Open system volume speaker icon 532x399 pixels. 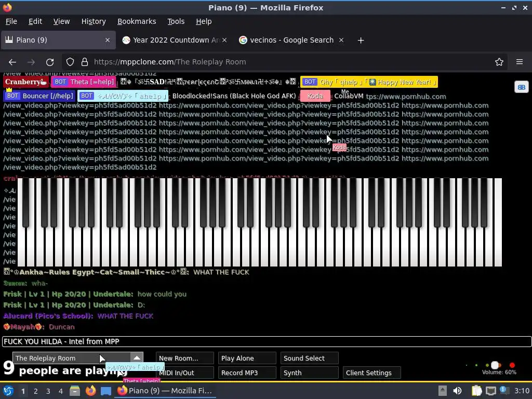pos(457,391)
